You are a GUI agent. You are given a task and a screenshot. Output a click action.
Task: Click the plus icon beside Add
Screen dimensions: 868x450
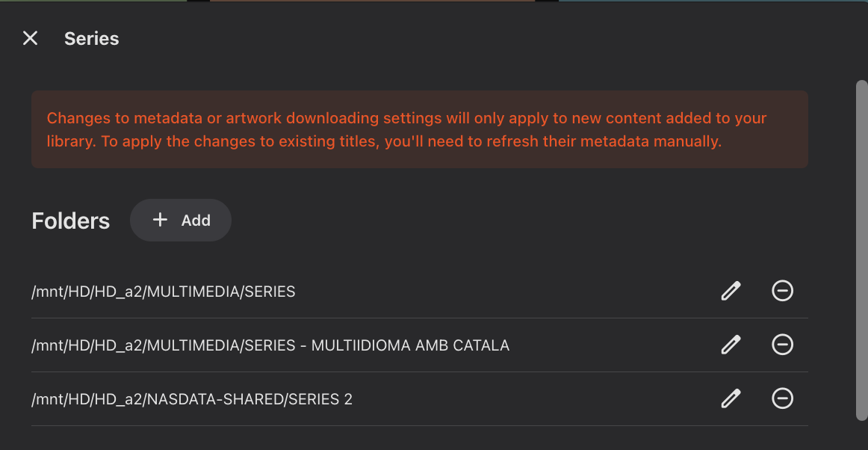pos(160,220)
